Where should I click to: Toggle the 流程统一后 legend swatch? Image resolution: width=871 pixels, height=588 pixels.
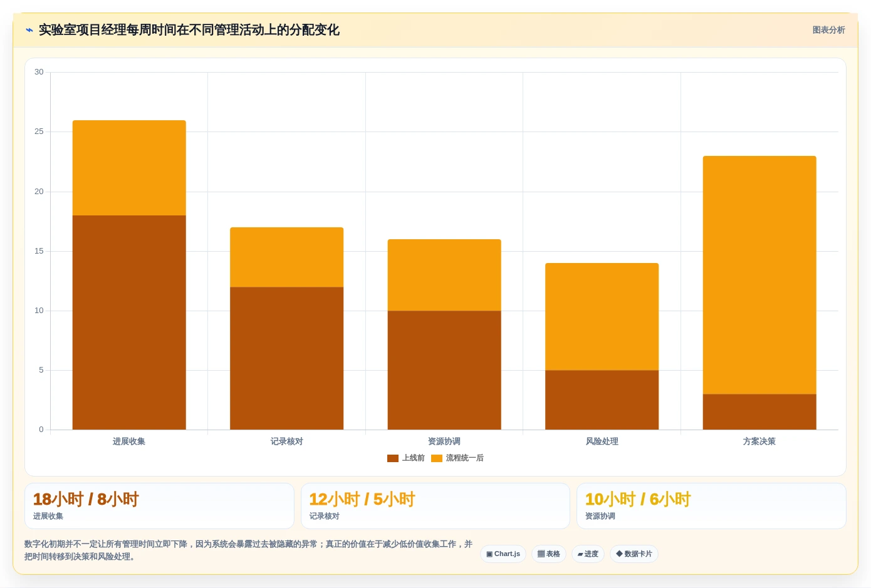point(437,458)
